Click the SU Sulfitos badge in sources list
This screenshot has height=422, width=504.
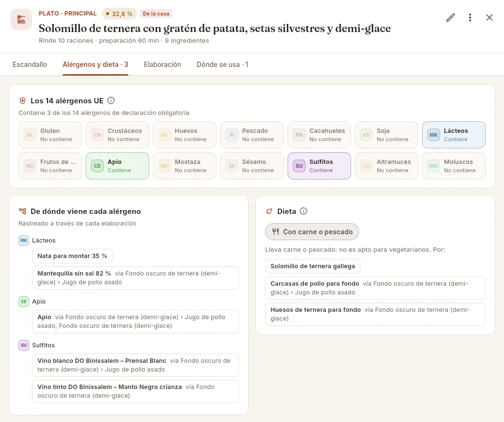click(24, 345)
